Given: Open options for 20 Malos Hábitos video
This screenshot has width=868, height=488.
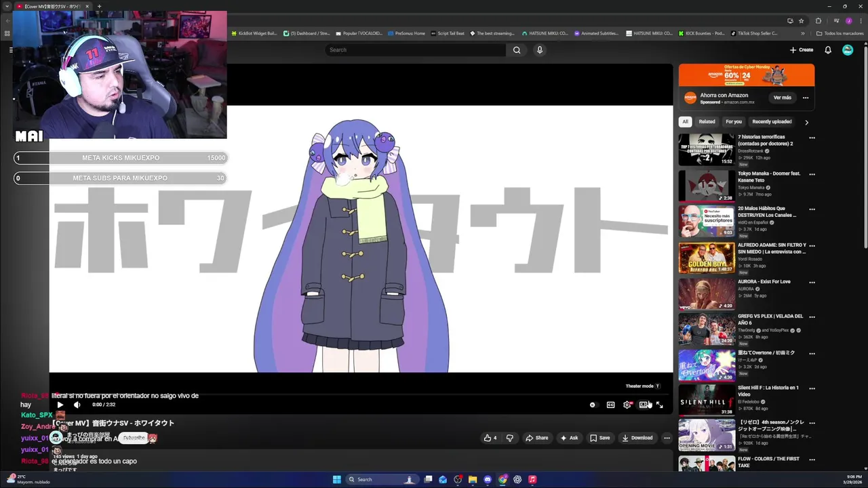Looking at the screenshot, I should point(812,209).
